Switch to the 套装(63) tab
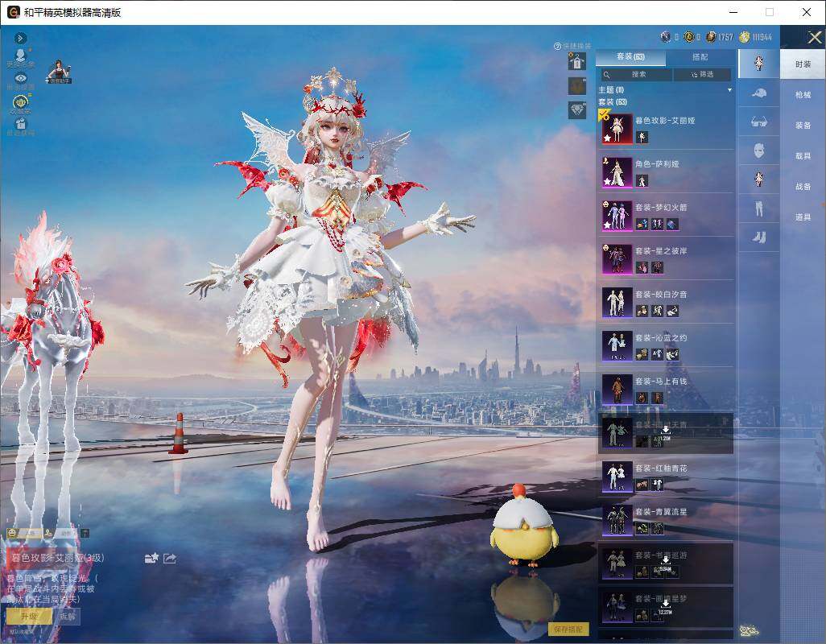The image size is (826, 644). (630, 57)
